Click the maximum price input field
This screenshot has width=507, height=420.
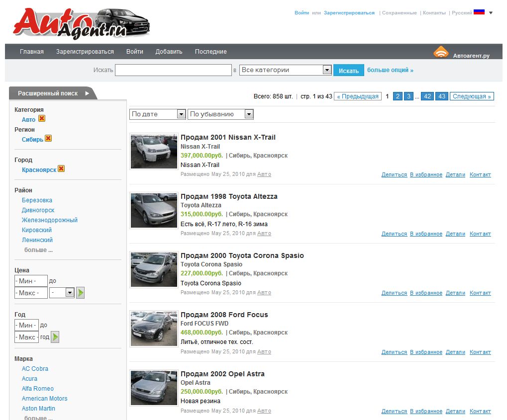(31, 293)
